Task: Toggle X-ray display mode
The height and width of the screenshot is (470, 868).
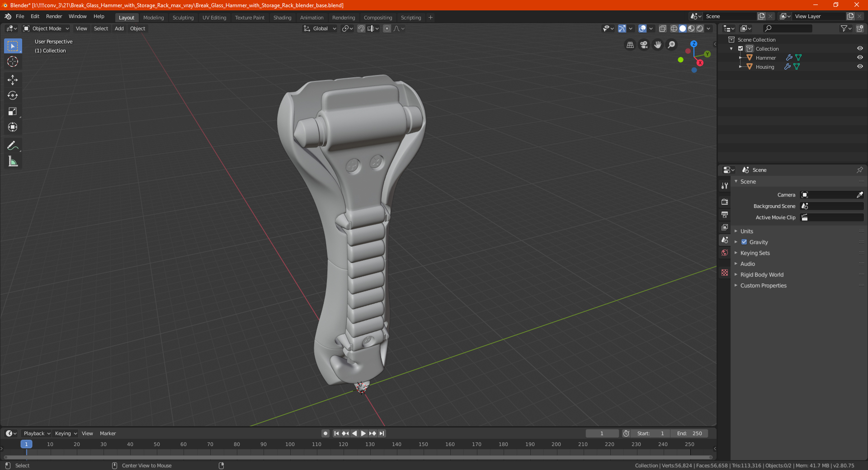Action: [663, 28]
